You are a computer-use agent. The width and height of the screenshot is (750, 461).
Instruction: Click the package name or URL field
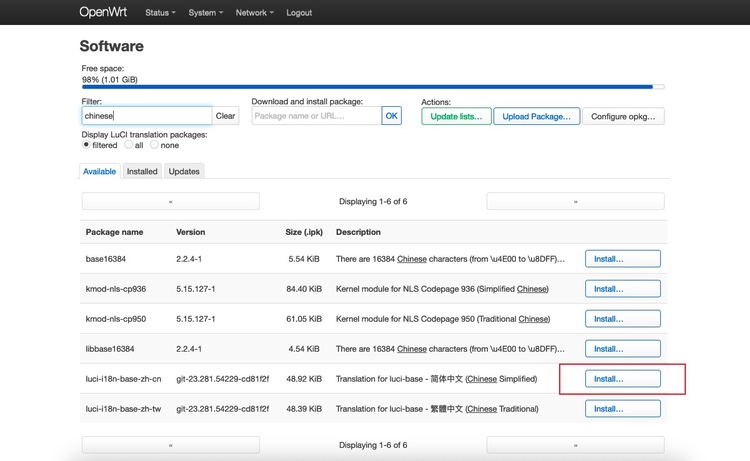point(316,116)
